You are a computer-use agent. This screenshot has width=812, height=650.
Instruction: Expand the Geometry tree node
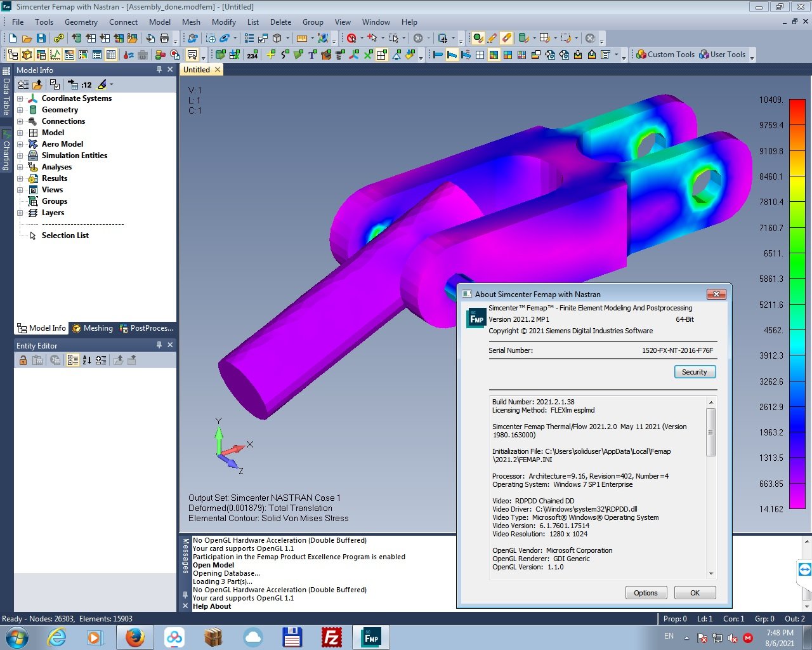(x=20, y=110)
